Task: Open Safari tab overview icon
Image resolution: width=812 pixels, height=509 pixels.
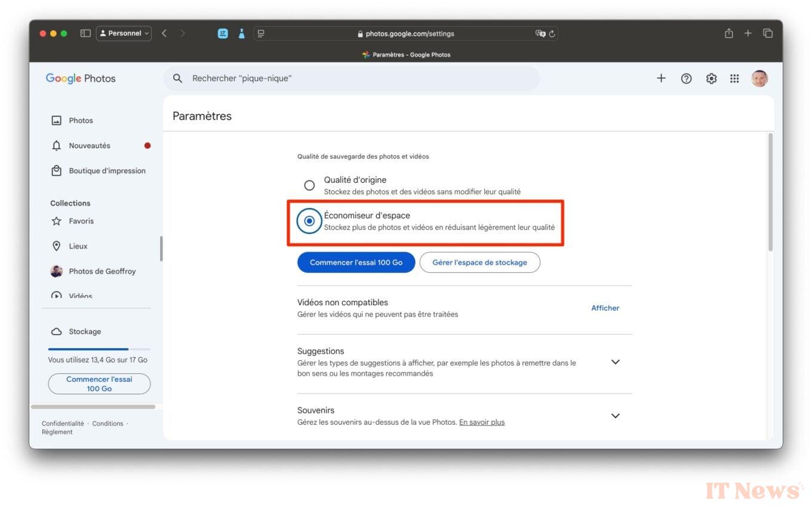Action: [768, 33]
